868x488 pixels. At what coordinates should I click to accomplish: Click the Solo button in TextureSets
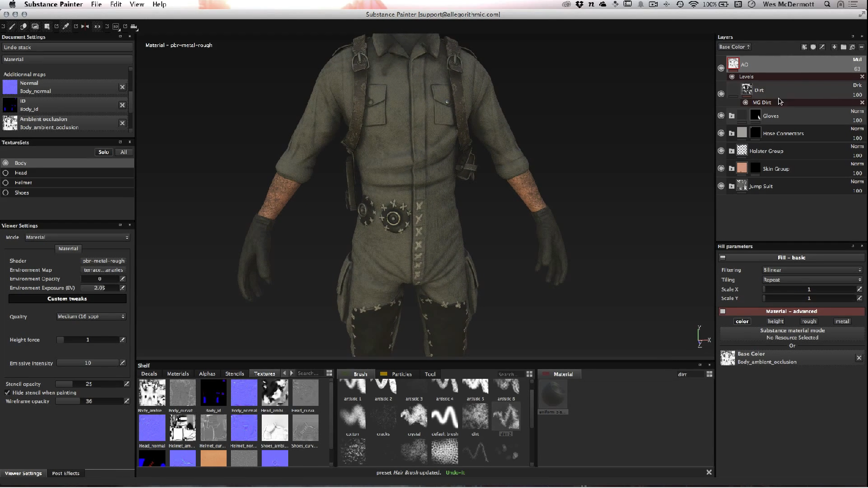(x=103, y=152)
